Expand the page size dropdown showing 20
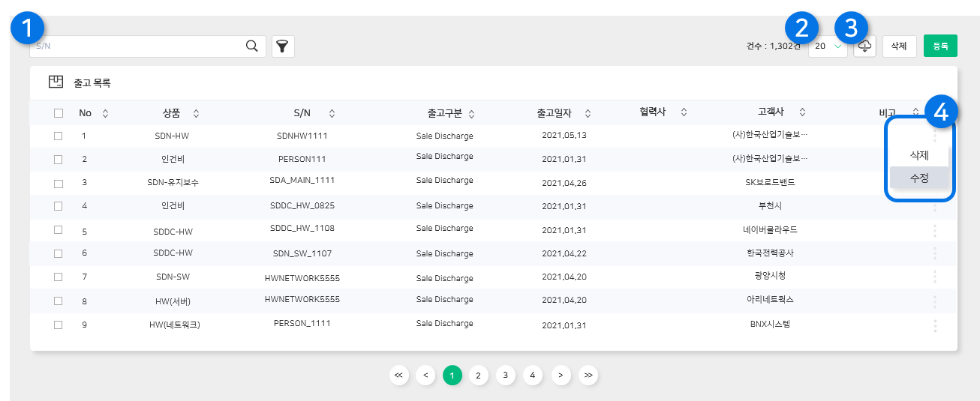The image size is (980, 401). click(828, 46)
